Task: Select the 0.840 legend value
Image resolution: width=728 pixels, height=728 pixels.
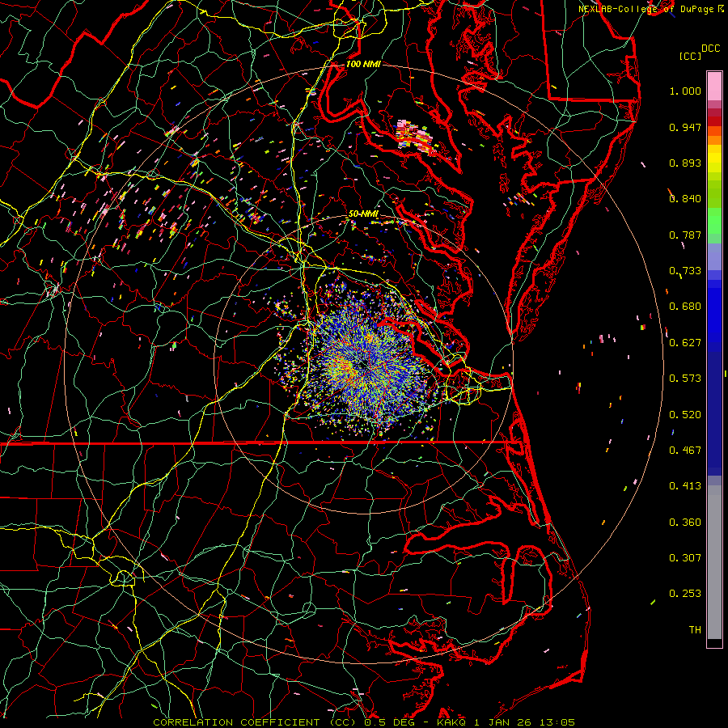Action: click(x=685, y=199)
